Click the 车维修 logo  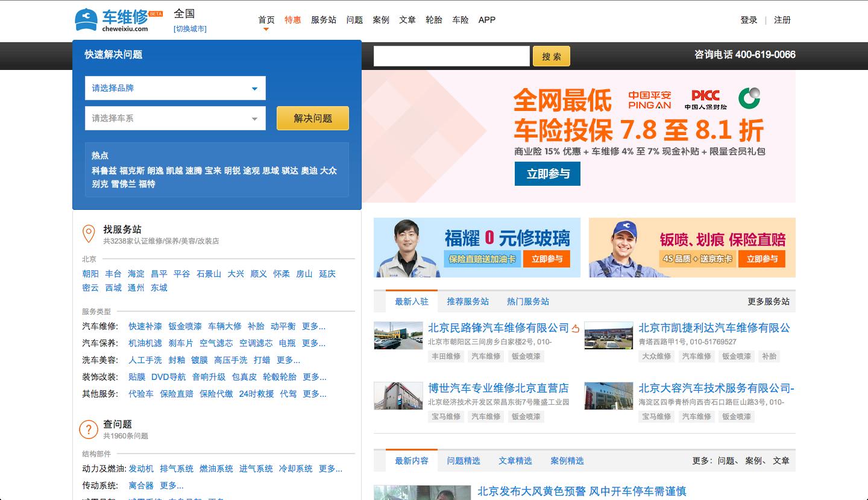119,20
